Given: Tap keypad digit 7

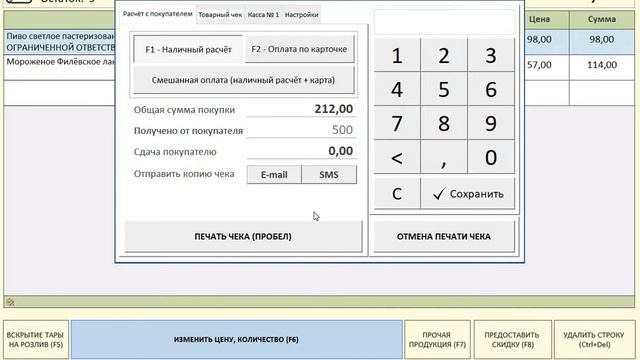Looking at the screenshot, I should (397, 123).
